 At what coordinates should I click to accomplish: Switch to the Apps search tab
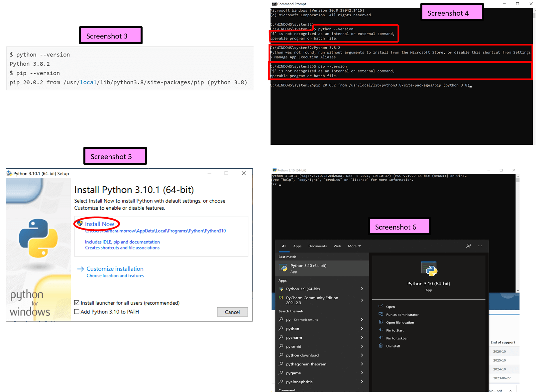tap(297, 246)
